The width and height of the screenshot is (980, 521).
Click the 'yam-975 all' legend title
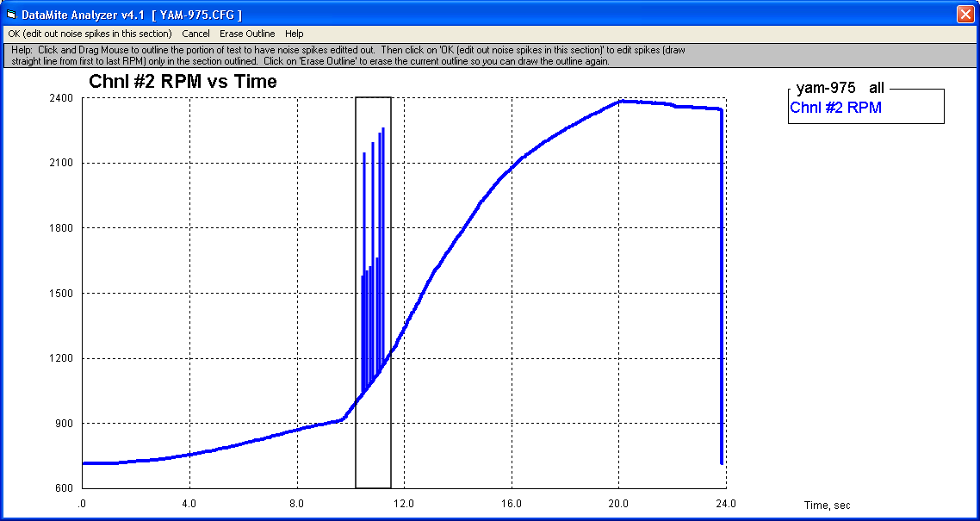point(840,89)
